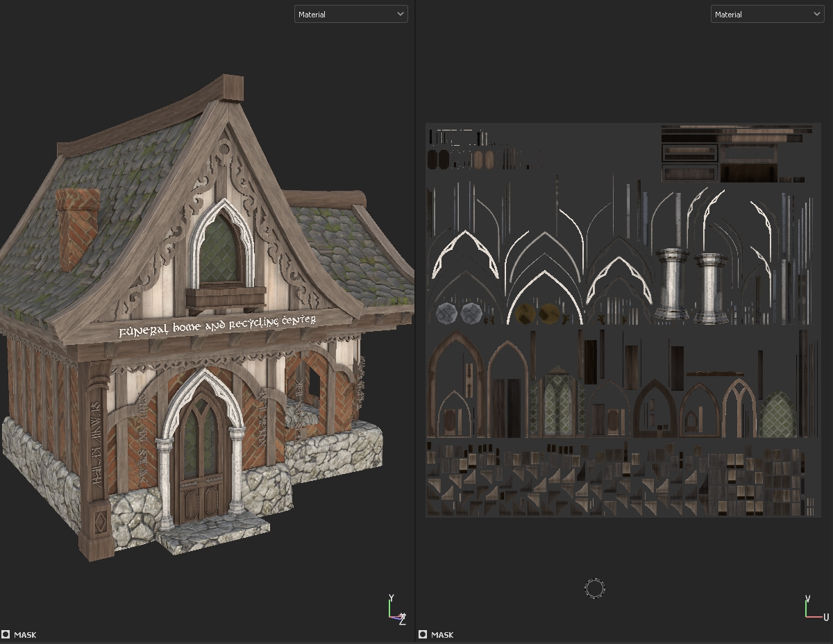Select the left stone column UV island

pyautogui.click(x=672, y=285)
